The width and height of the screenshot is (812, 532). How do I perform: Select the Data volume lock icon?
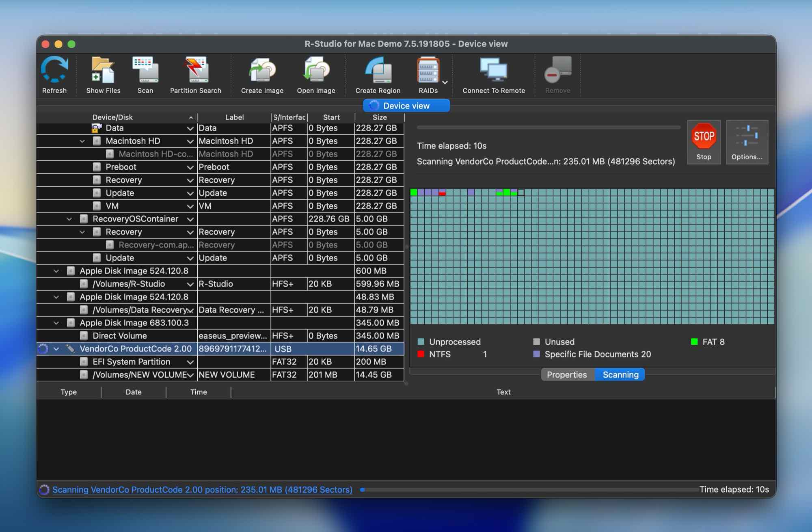pos(97,128)
